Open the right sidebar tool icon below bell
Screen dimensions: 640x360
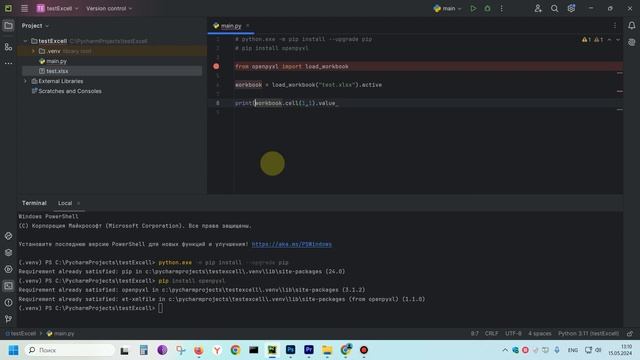[x=631, y=42]
